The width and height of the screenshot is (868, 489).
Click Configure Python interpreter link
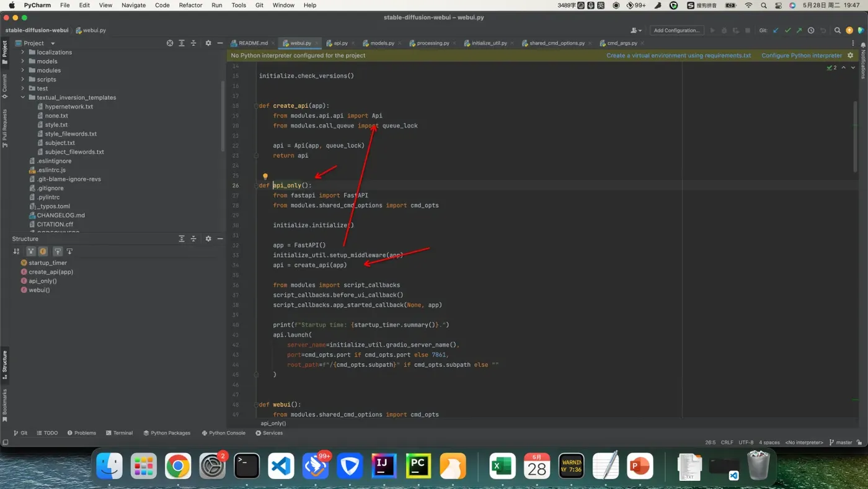pos(802,55)
